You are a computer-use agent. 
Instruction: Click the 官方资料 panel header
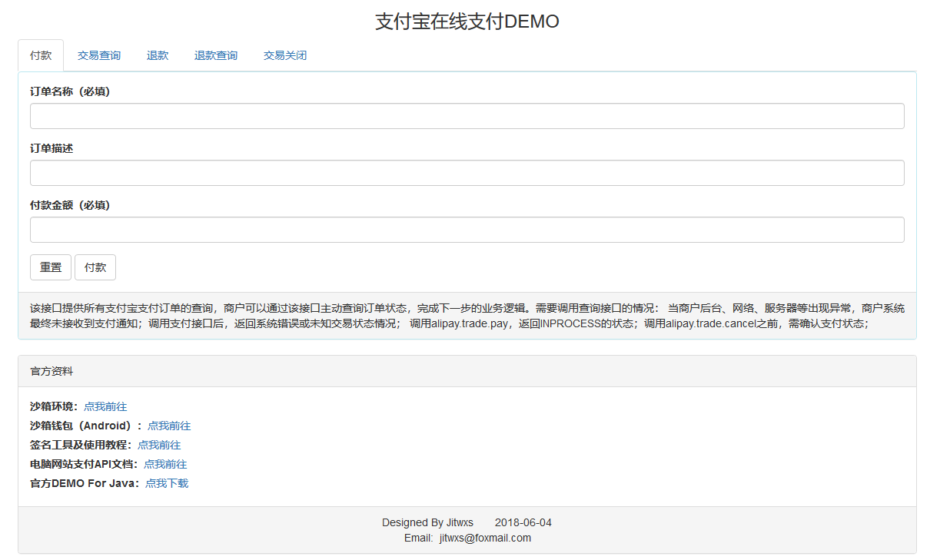click(x=51, y=371)
